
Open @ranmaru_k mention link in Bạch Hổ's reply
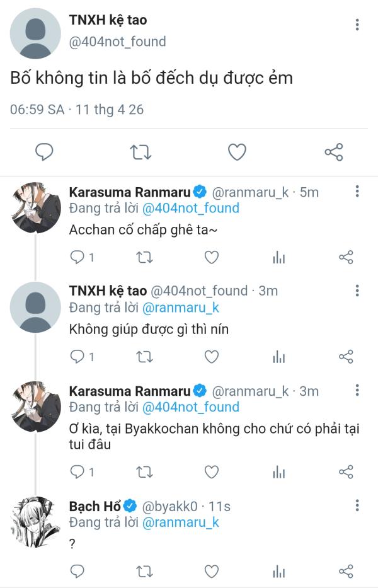tap(181, 522)
